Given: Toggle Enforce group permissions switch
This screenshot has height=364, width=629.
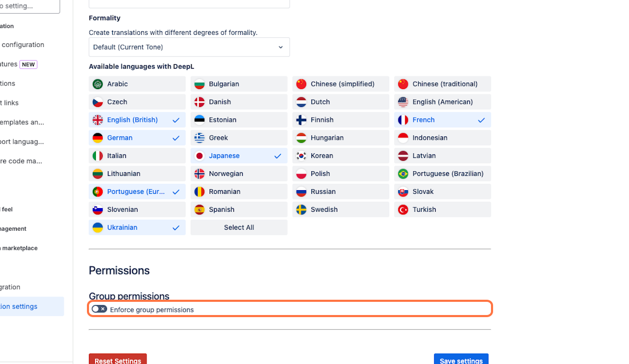Looking at the screenshot, I should [x=99, y=309].
